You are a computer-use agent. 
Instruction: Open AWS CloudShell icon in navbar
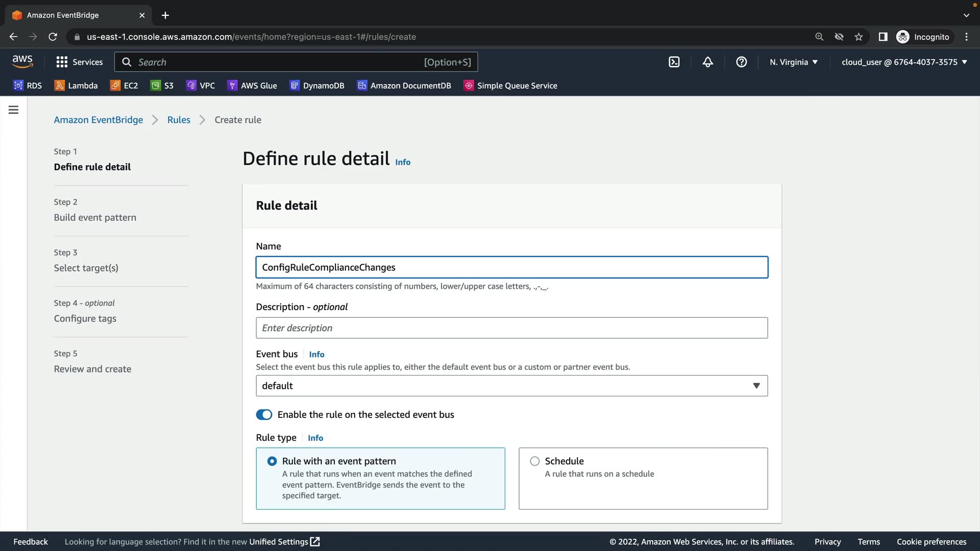pyautogui.click(x=674, y=62)
